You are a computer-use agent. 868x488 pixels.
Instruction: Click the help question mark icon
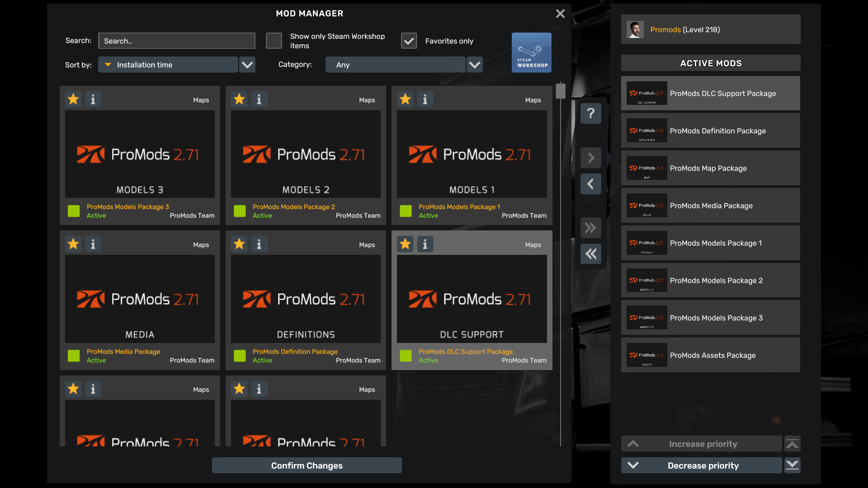click(x=590, y=113)
